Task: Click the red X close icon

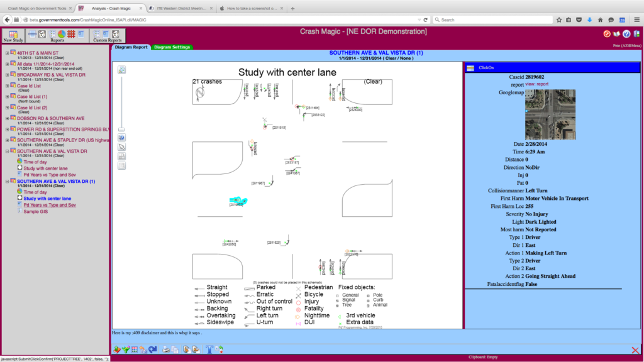Action: 635,350
